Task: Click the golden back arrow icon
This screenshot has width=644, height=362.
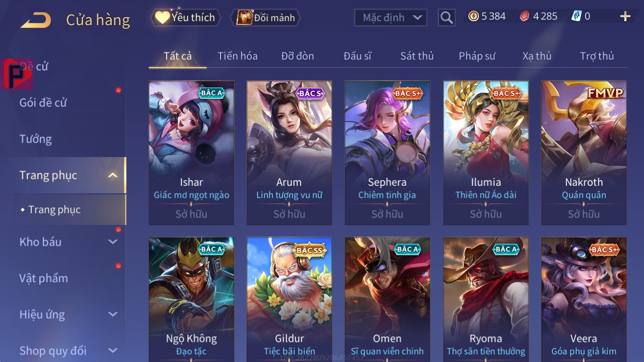Action: pos(36,20)
